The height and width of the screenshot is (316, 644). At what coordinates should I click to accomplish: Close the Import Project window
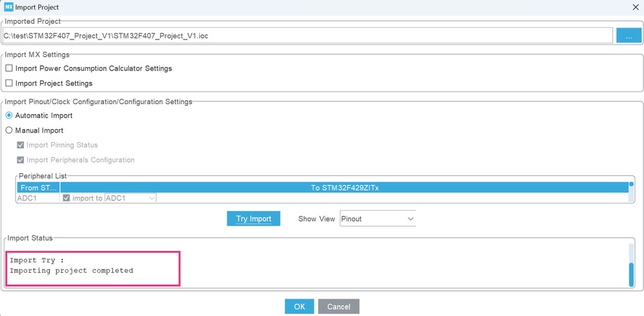coord(636,6)
